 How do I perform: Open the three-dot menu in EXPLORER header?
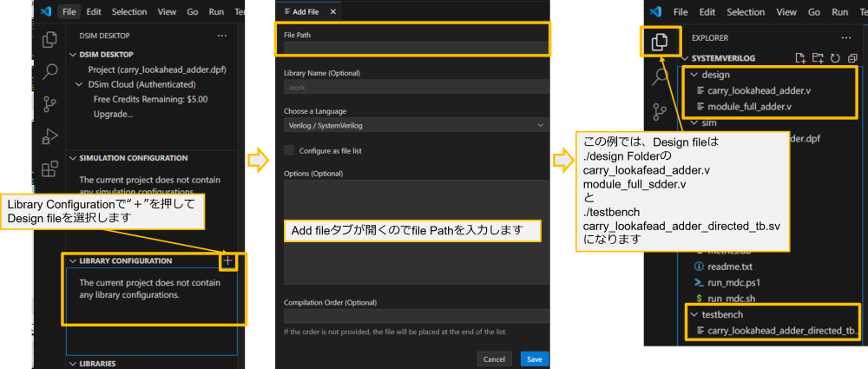[845, 38]
